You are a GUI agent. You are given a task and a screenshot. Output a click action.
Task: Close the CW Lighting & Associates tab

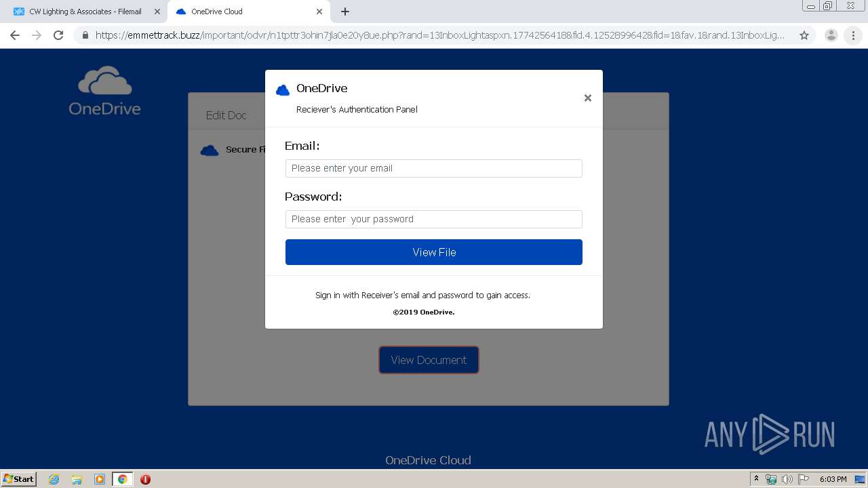[x=157, y=12]
